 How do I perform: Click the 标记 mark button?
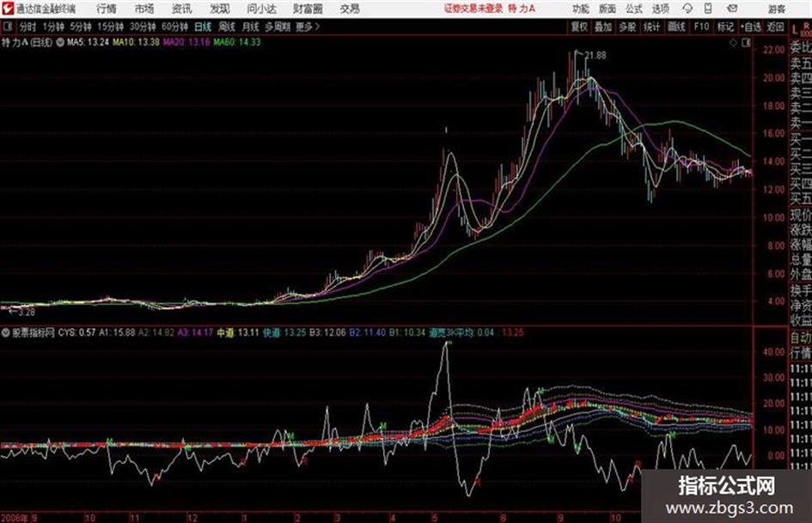(725, 27)
